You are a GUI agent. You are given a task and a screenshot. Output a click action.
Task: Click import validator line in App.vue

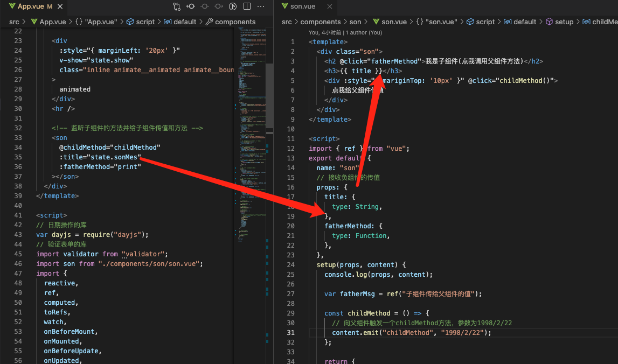pyautogui.click(x=102, y=254)
